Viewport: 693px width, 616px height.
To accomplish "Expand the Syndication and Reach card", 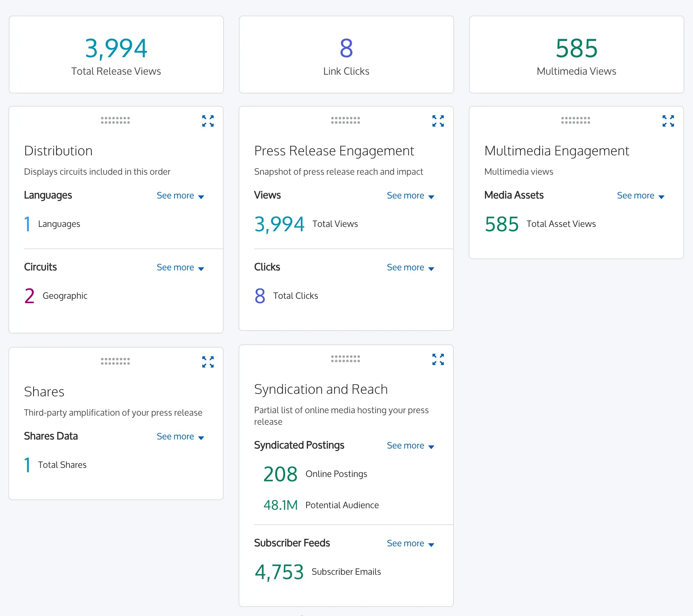I will [438, 359].
